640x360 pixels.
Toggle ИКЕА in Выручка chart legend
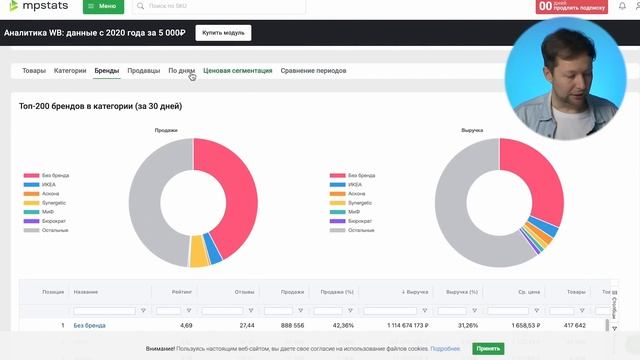346,184
